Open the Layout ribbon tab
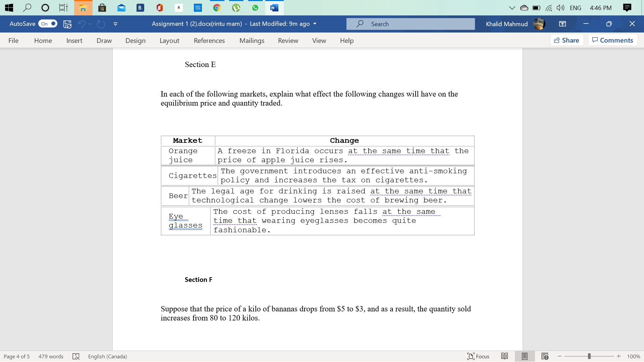 [x=169, y=41]
